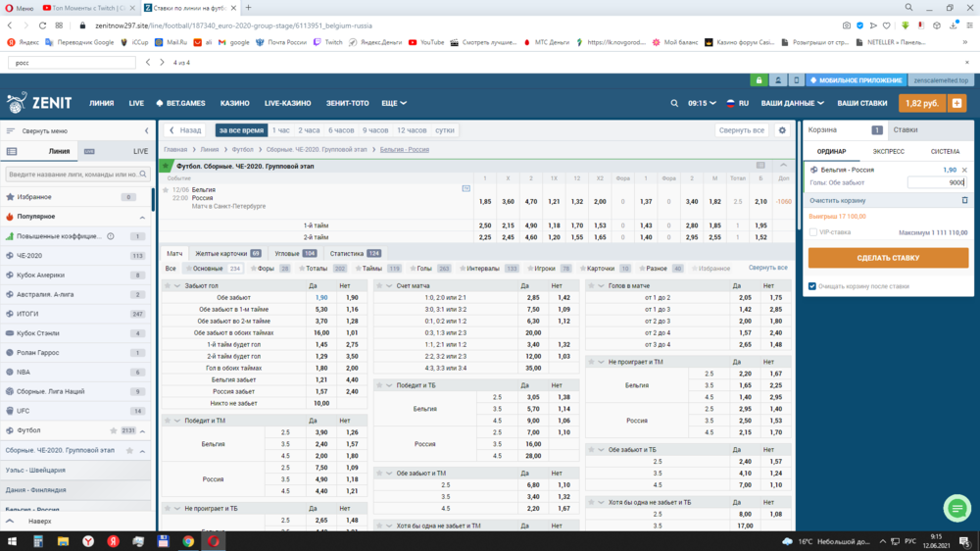The image size is (980, 551).
Task: Enable the VIP-ставка checkbox
Action: (x=813, y=232)
